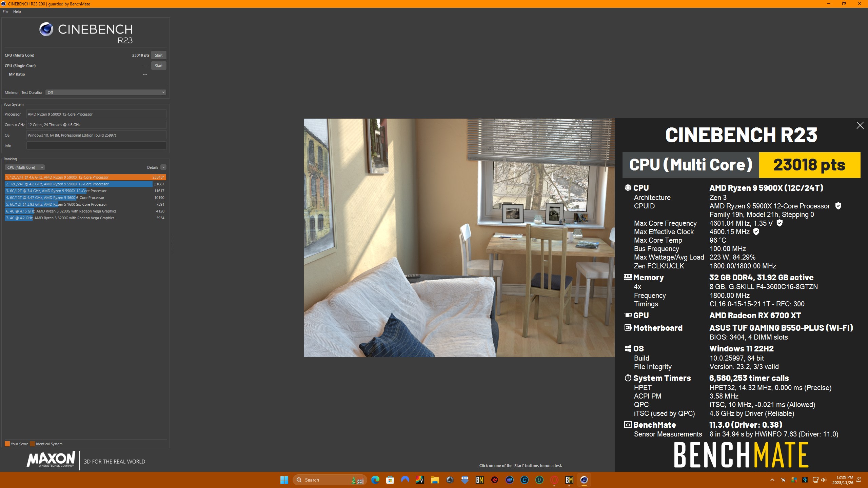Click the AMD Radeon RX 6700 XT text
This screenshot has height=488, width=868.
(755, 316)
